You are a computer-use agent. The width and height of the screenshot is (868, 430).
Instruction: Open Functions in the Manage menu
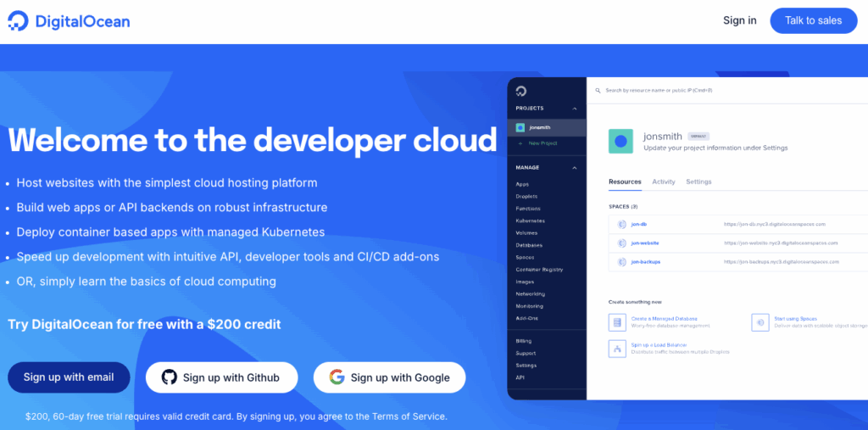pos(527,209)
